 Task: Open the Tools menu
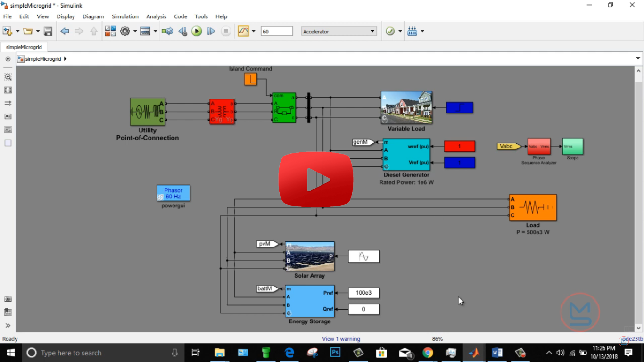point(201,16)
